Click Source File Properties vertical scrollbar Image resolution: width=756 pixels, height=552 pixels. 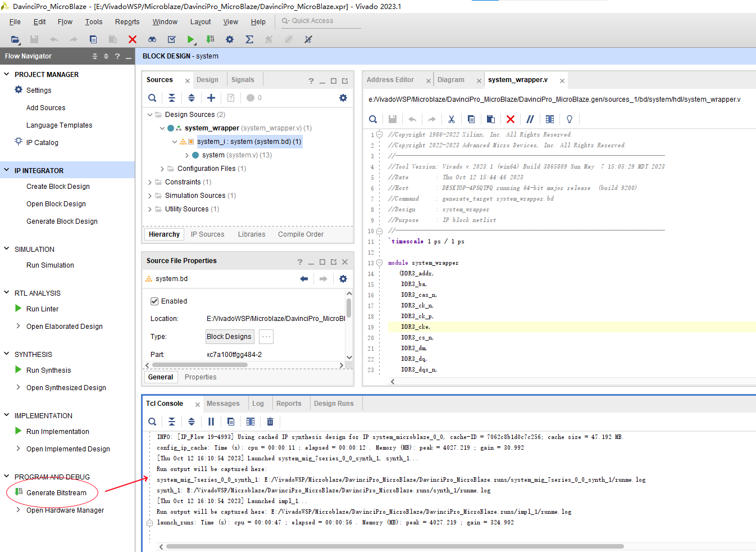pyautogui.click(x=349, y=308)
